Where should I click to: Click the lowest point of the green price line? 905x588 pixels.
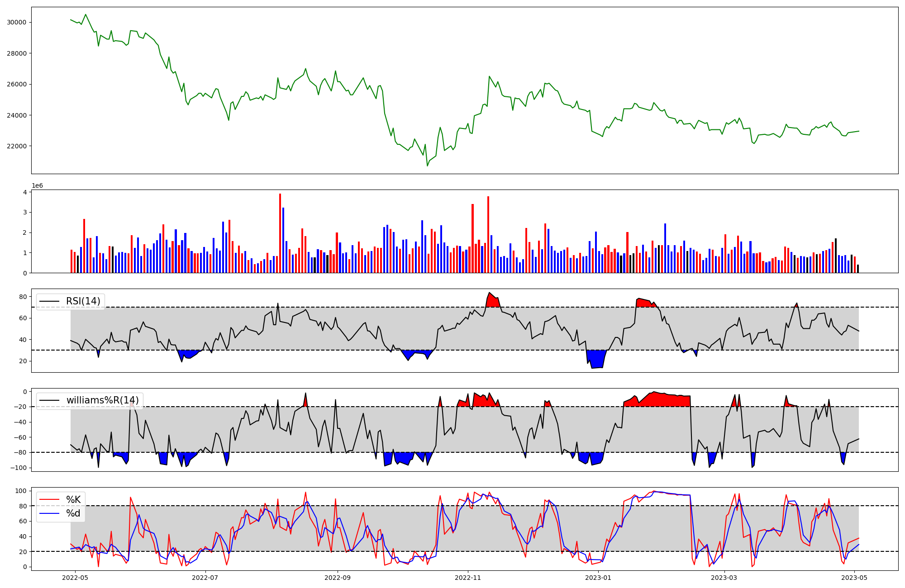[x=427, y=166]
